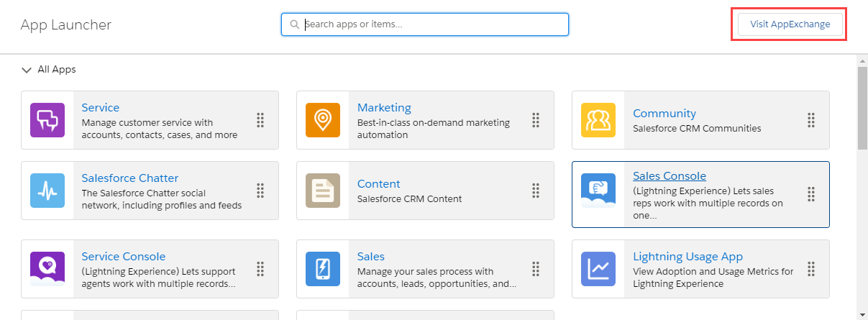Click the vertical scrollbar thumb

[x=862, y=109]
